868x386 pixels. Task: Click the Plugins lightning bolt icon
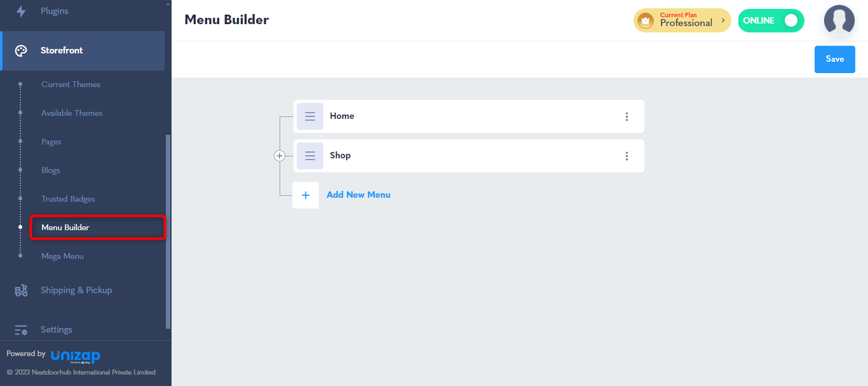(x=21, y=11)
